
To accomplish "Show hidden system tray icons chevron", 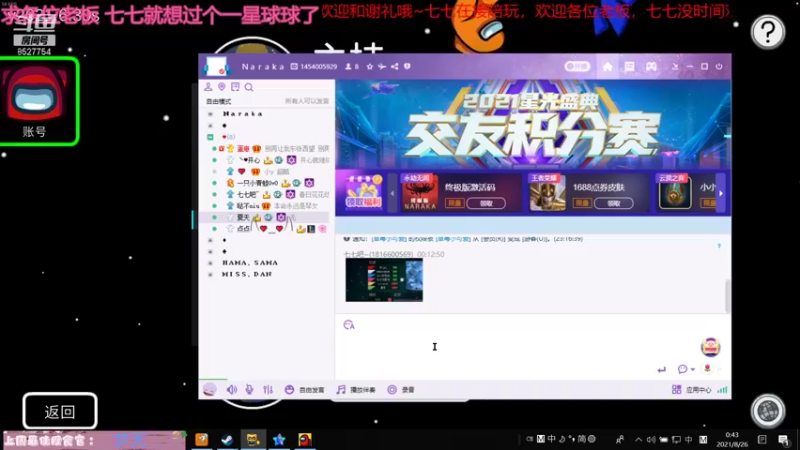I will (x=638, y=439).
